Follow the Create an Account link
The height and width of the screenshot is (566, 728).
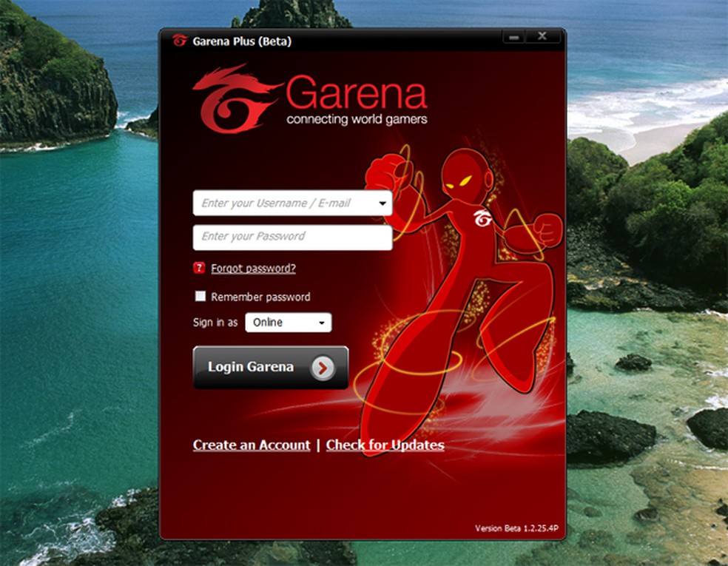(x=252, y=445)
